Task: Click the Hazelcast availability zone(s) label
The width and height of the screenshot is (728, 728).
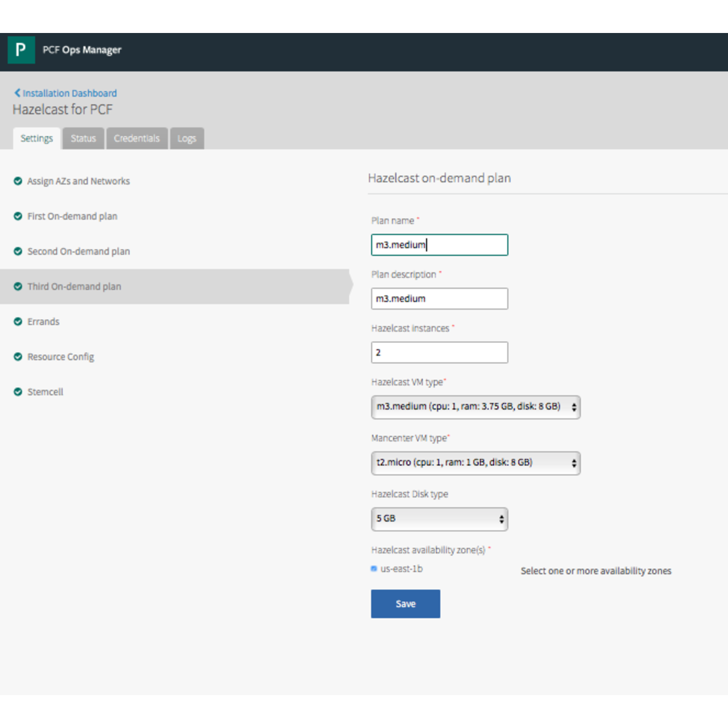Action: [428, 550]
